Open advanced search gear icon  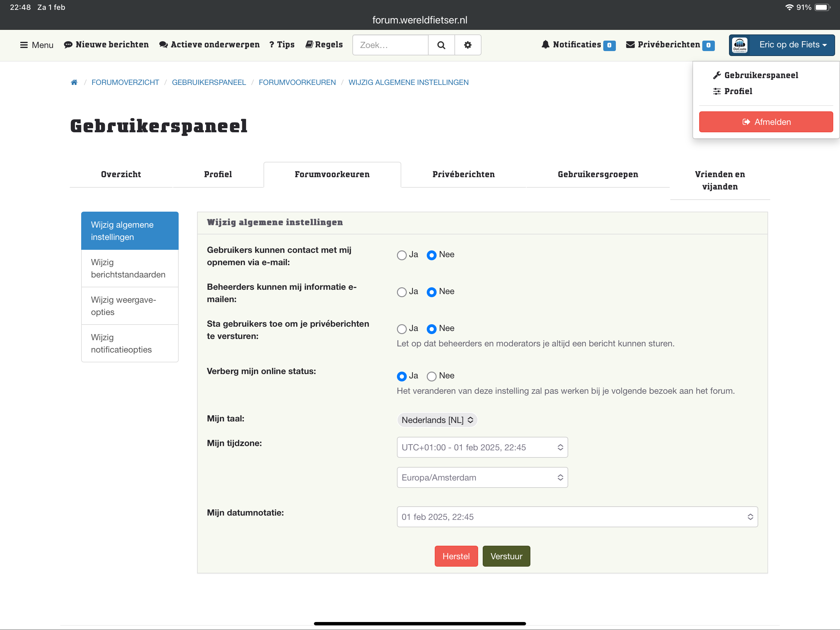point(467,45)
